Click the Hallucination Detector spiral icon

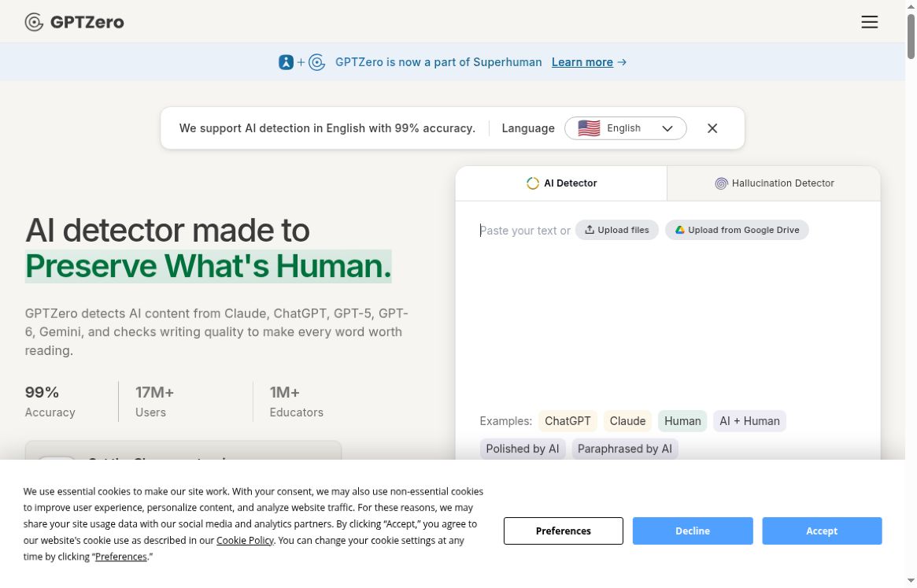coord(721,183)
